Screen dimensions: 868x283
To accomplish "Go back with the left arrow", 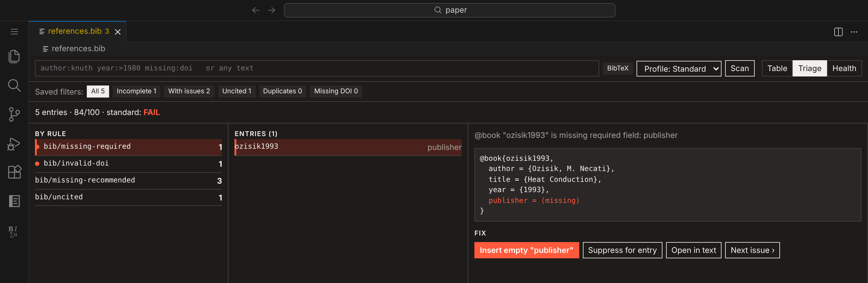I will (256, 10).
